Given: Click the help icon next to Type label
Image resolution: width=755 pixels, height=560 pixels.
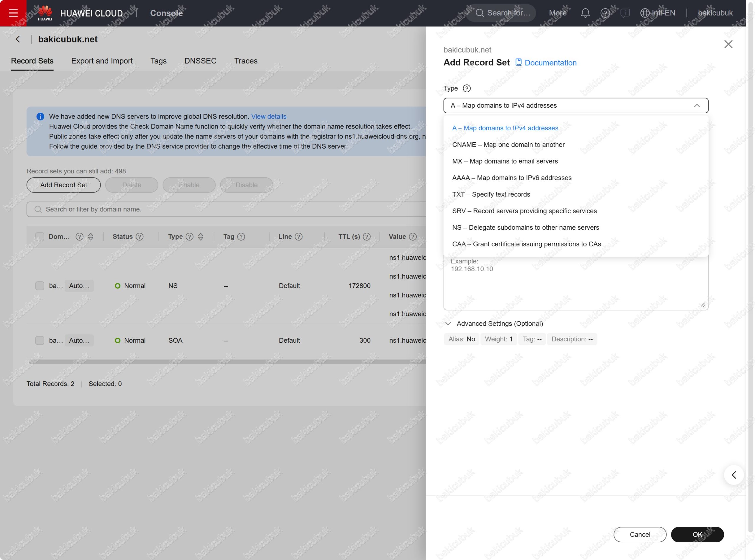Looking at the screenshot, I should tap(467, 88).
